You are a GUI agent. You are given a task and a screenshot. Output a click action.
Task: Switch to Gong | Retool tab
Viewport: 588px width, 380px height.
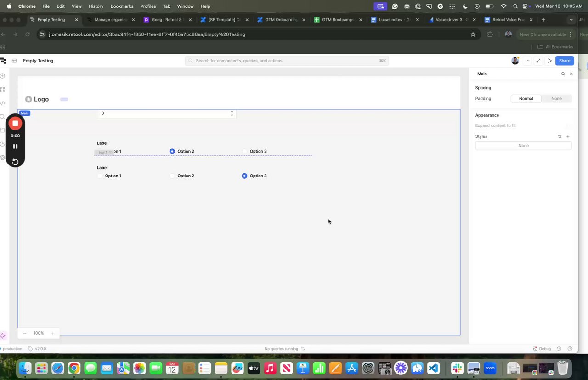[167, 20]
